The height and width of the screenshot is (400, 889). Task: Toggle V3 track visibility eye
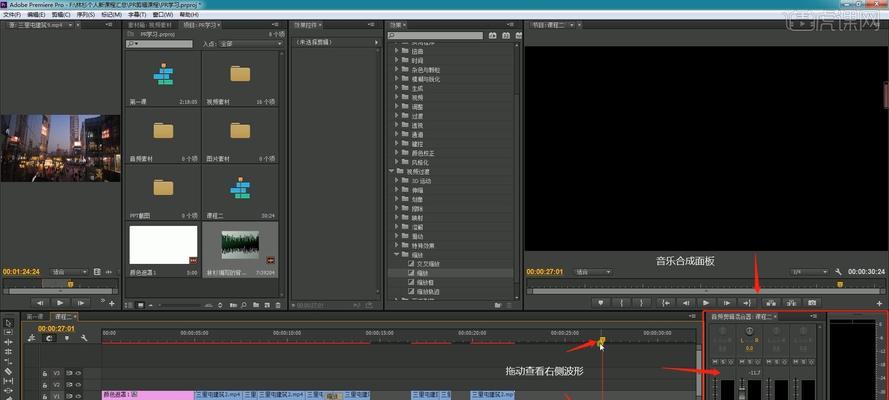(x=77, y=372)
